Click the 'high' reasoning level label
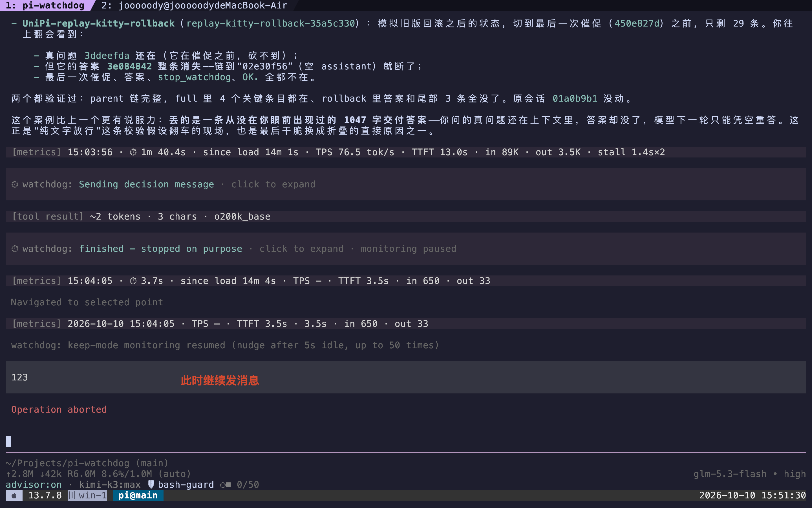Viewport: 812px width, 508px height. [795, 474]
